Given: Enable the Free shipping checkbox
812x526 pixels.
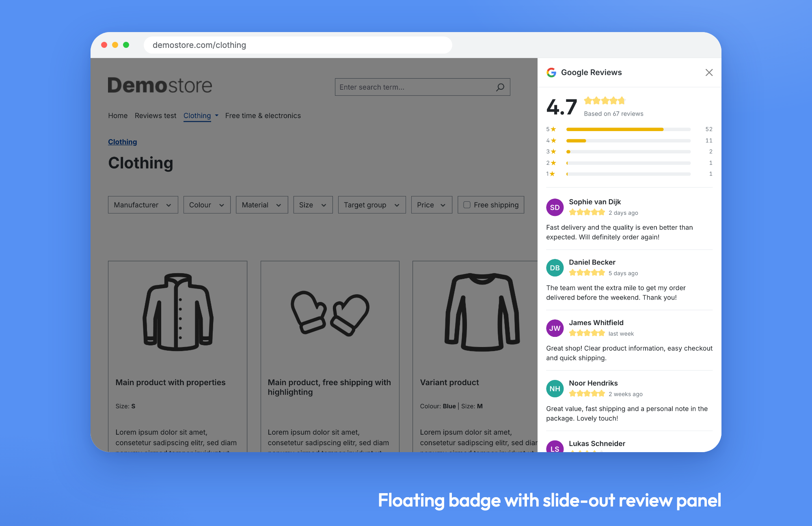Looking at the screenshot, I should 467,205.
